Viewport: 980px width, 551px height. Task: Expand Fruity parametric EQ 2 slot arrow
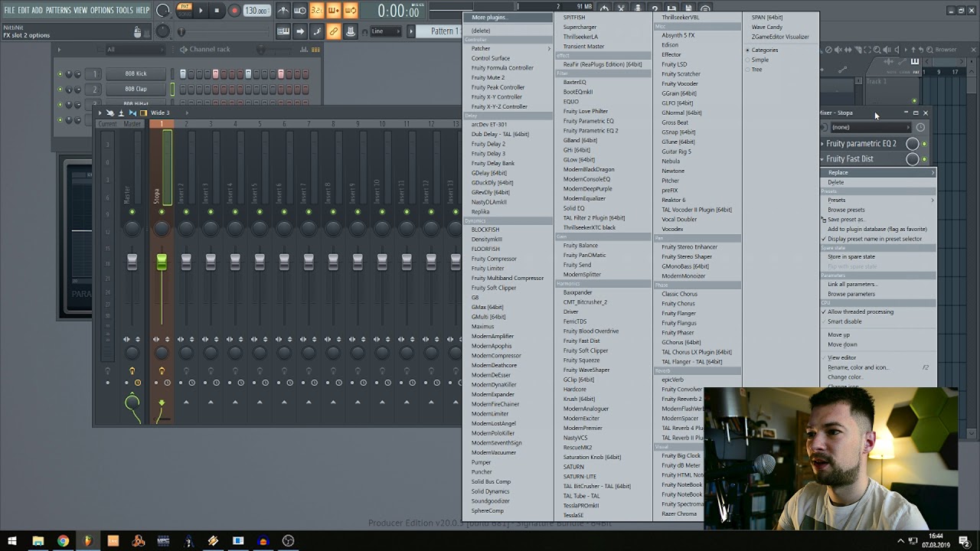click(823, 144)
